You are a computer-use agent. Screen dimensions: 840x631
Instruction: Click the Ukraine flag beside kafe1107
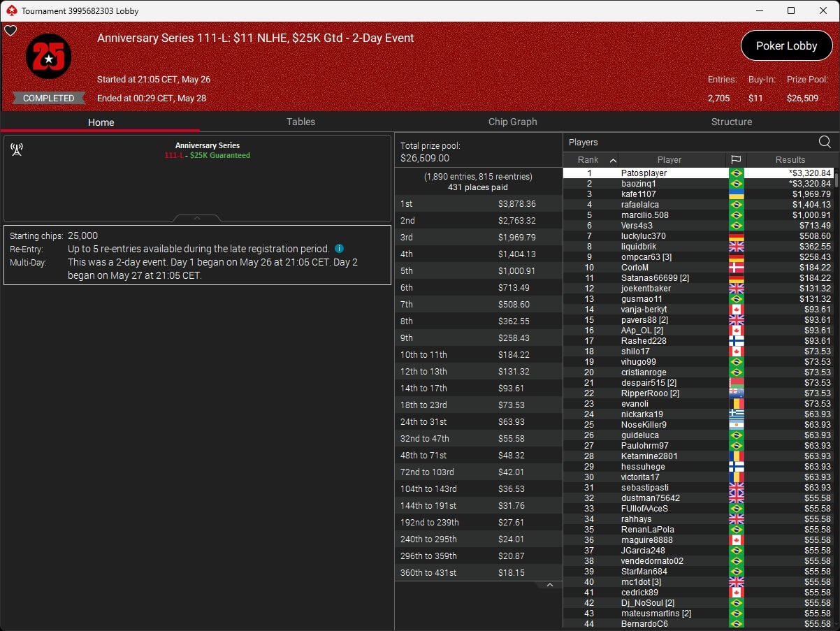736,194
